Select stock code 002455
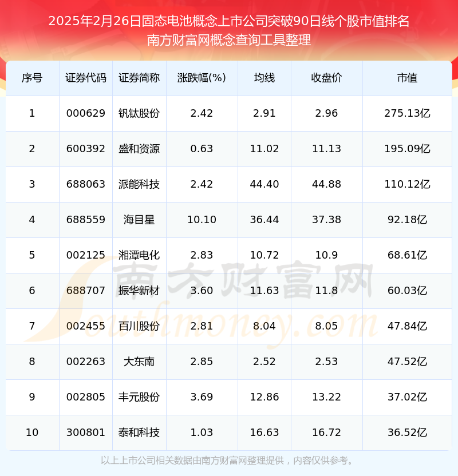 click(x=86, y=326)
